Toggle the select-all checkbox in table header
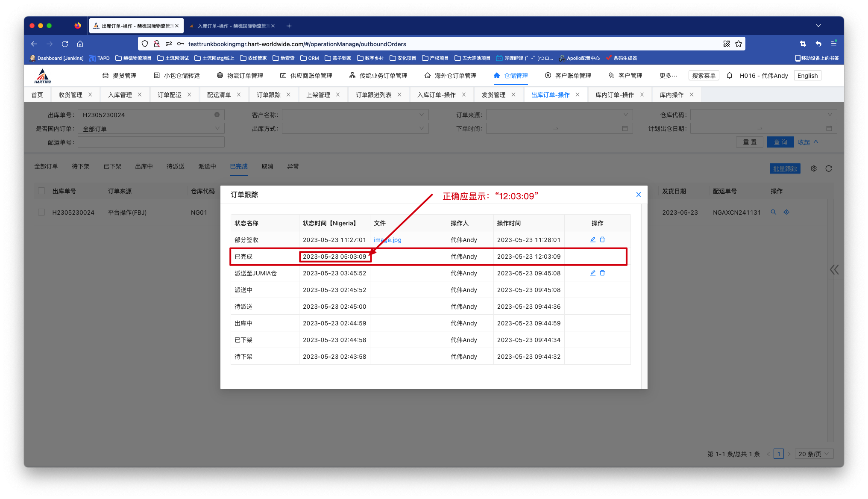Image resolution: width=868 pixels, height=499 pixels. (41, 191)
